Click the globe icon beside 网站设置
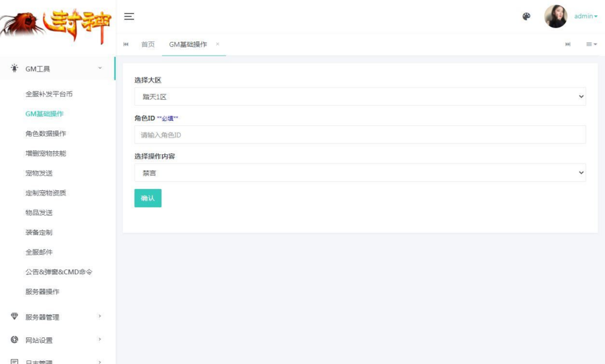The image size is (605, 364). (14, 340)
